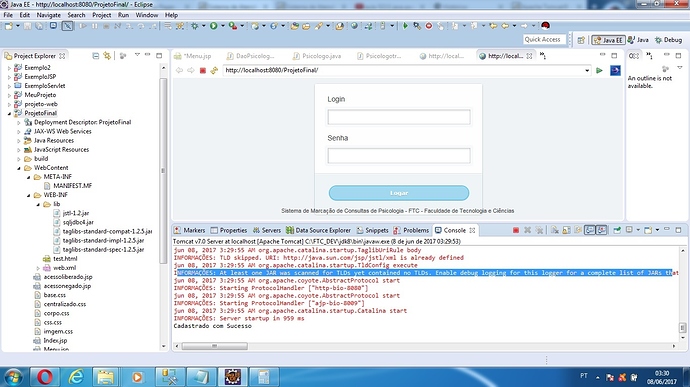Select the Index.jsp file
The image size is (690, 387).
pos(51,341)
